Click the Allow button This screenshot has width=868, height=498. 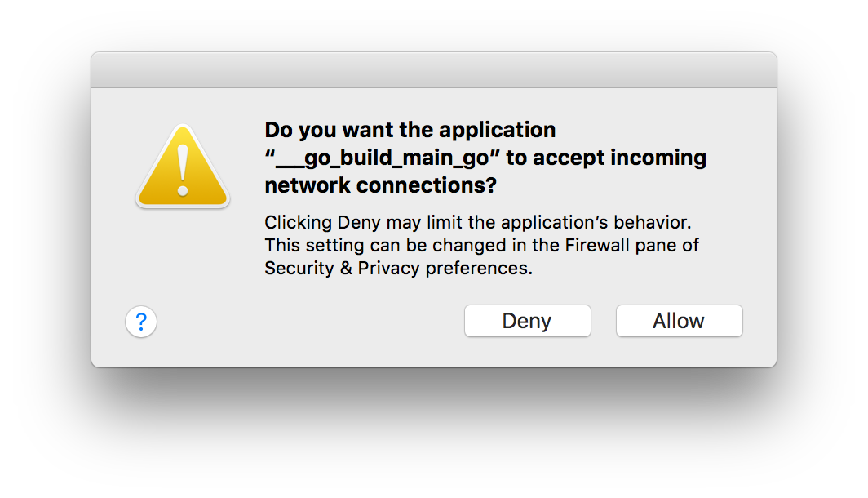[680, 321]
